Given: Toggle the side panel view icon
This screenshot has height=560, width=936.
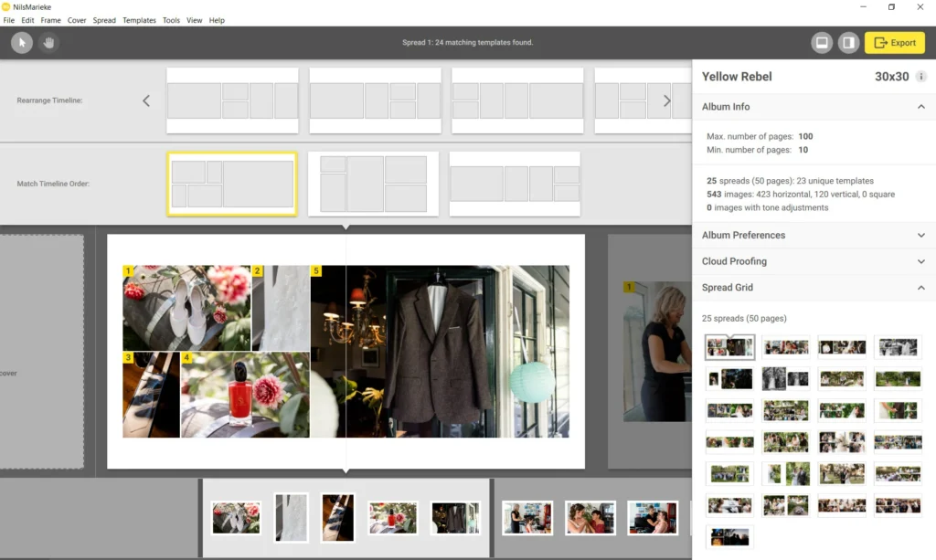Looking at the screenshot, I should pos(848,43).
